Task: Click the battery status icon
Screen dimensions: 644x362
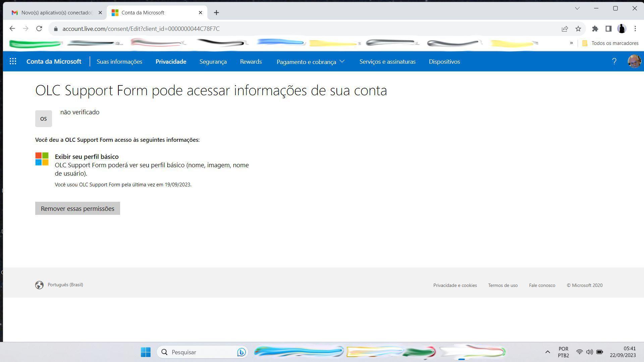Action: click(x=600, y=352)
